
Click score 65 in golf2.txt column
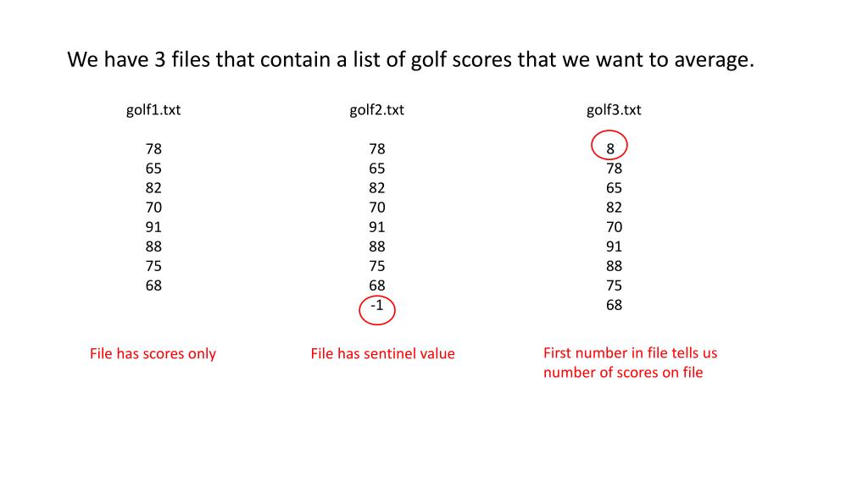pos(377,169)
